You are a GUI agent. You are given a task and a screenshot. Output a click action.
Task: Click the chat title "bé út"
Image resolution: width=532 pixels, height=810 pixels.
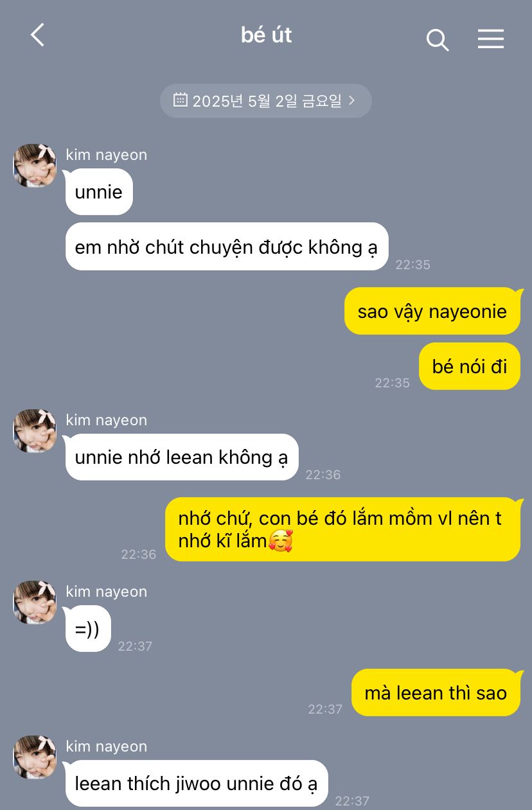click(x=266, y=35)
